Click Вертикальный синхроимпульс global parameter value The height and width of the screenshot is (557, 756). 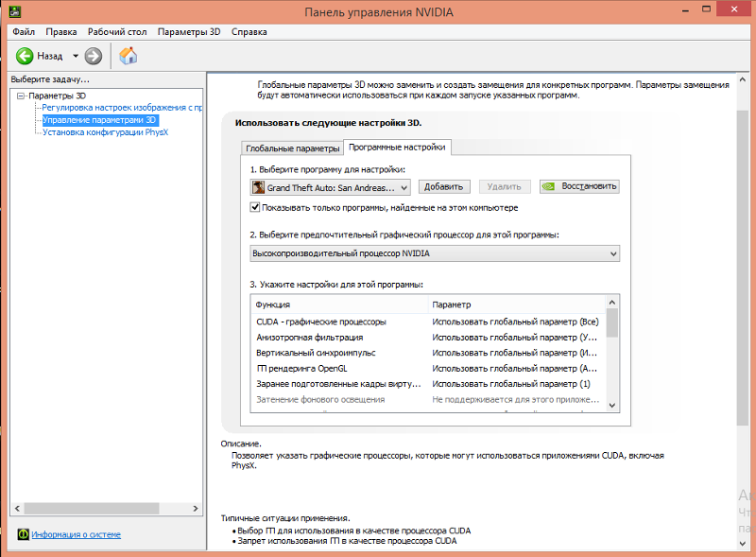pyautogui.click(x=514, y=353)
